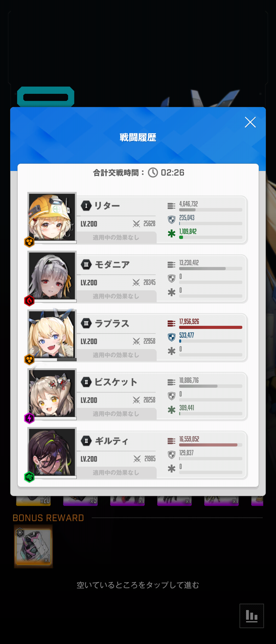The height and width of the screenshot is (644, 276).
Task: Open battle statistics chart icon
Action: tap(251, 616)
